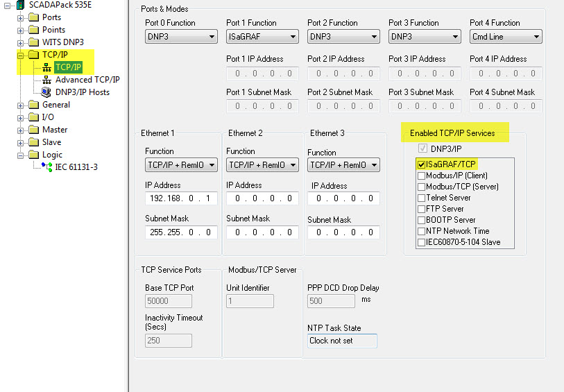Expand the WITS DNP3 tree node
564x392 pixels.
click(x=21, y=43)
